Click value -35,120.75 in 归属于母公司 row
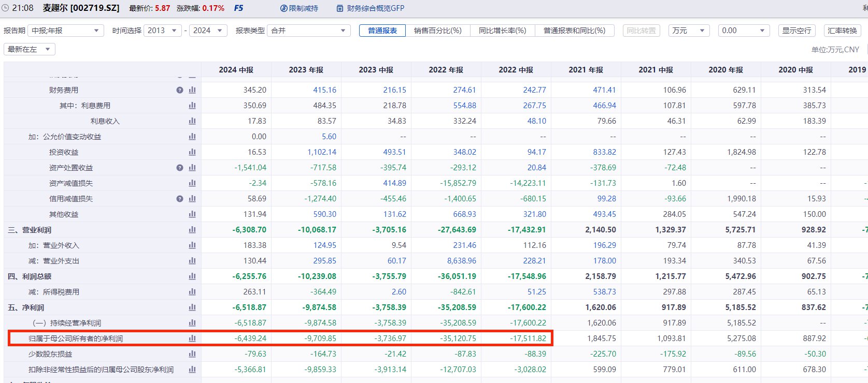Image resolution: width=868 pixels, height=383 pixels. pyautogui.click(x=458, y=338)
